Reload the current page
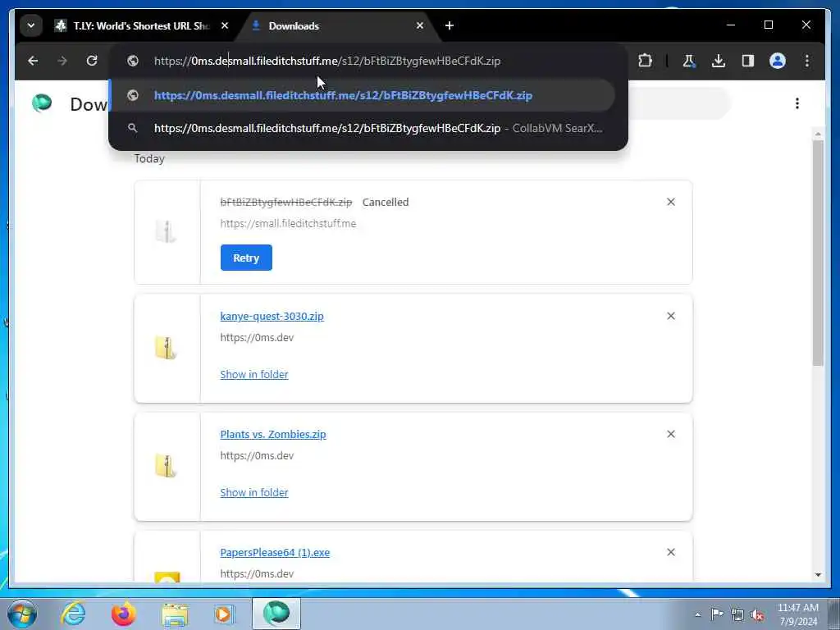Screen dimensions: 840x630 coord(92,61)
